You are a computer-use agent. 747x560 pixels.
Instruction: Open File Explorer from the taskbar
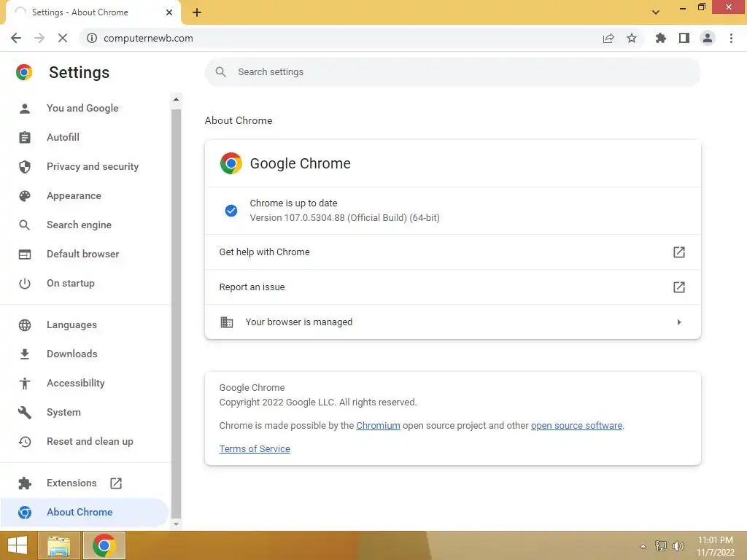coord(58,545)
